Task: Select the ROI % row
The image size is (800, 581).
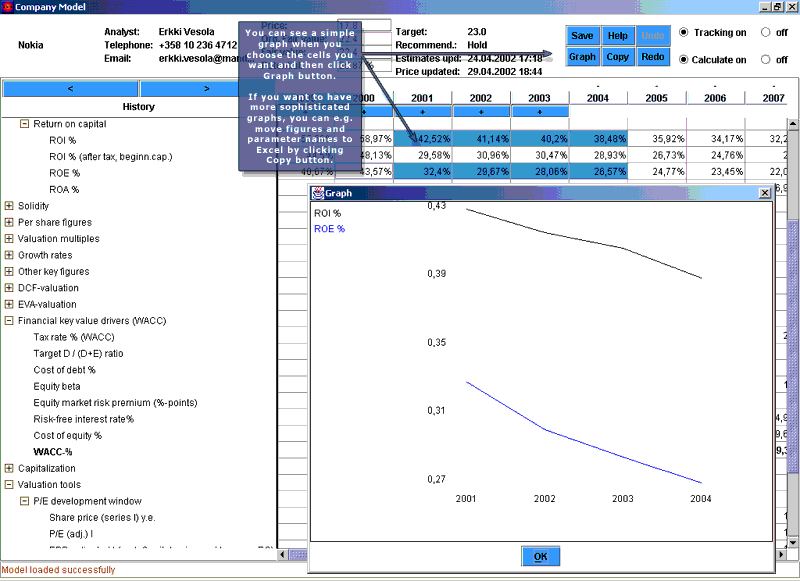Action: pos(62,140)
